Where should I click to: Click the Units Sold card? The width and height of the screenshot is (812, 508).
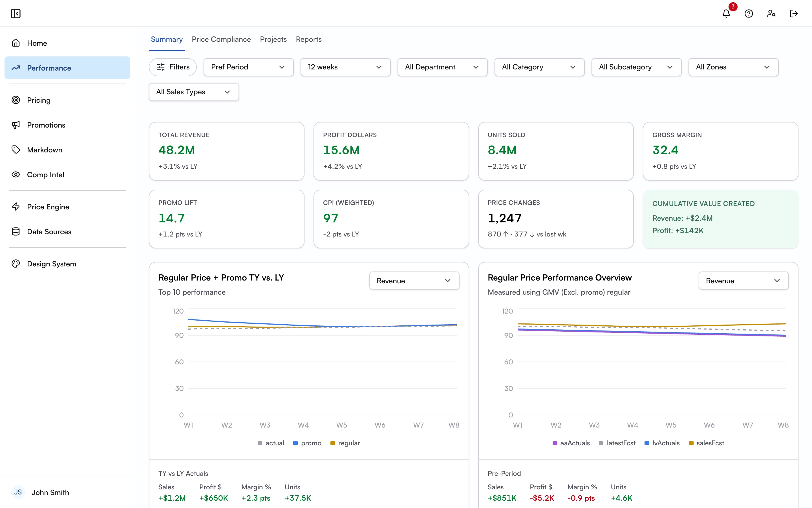pos(556,151)
